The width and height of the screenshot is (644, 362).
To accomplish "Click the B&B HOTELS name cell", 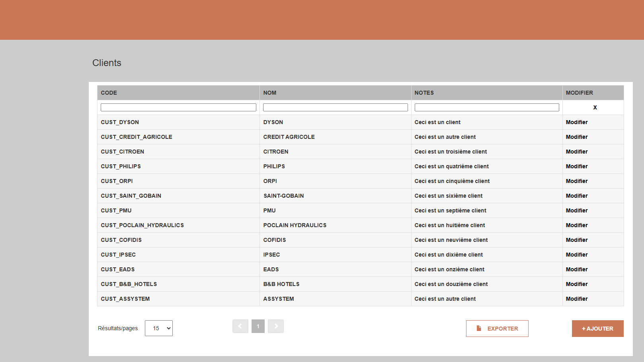I will pos(336,284).
